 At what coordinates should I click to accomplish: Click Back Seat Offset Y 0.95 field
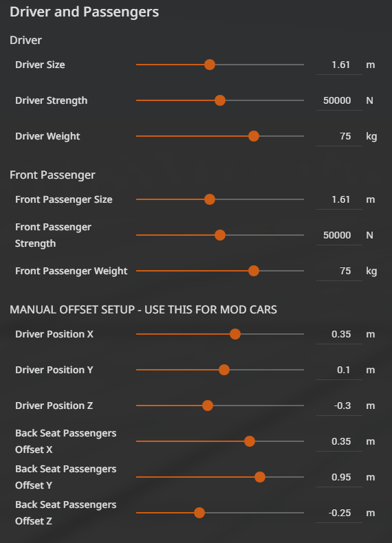pos(339,478)
